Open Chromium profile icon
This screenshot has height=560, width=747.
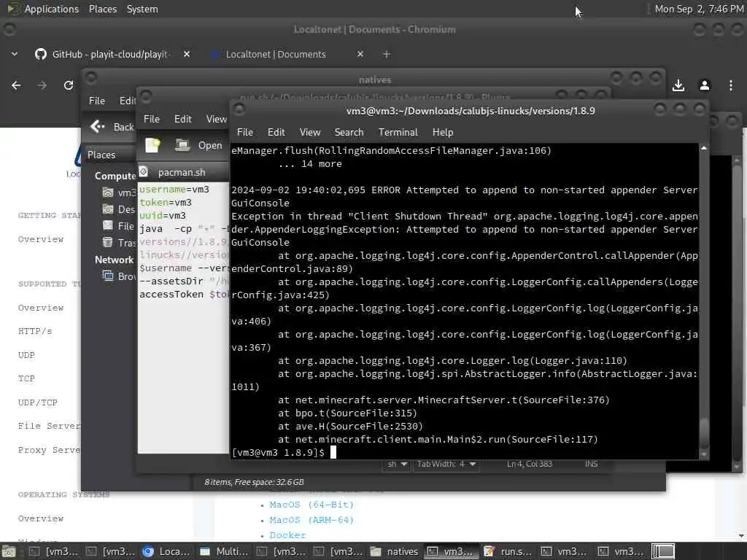[705, 85]
